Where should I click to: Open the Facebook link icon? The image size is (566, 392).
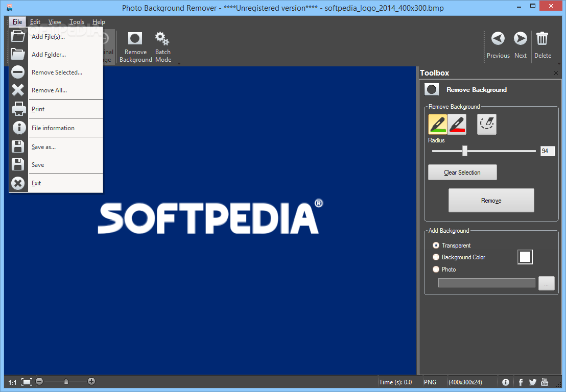click(521, 382)
